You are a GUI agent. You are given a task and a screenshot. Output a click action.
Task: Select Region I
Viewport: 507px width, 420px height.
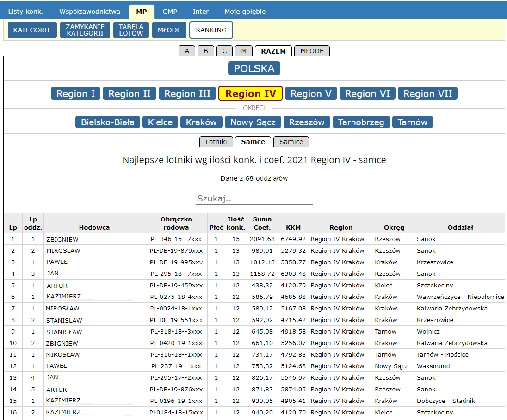coord(75,94)
